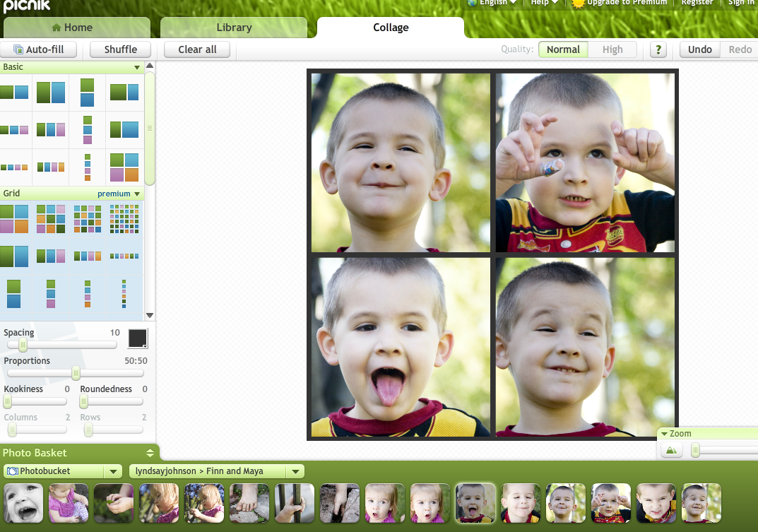Viewport: 758px width, 532px height.
Task: Collapse the Photo Basket panel
Action: pyautogui.click(x=150, y=452)
